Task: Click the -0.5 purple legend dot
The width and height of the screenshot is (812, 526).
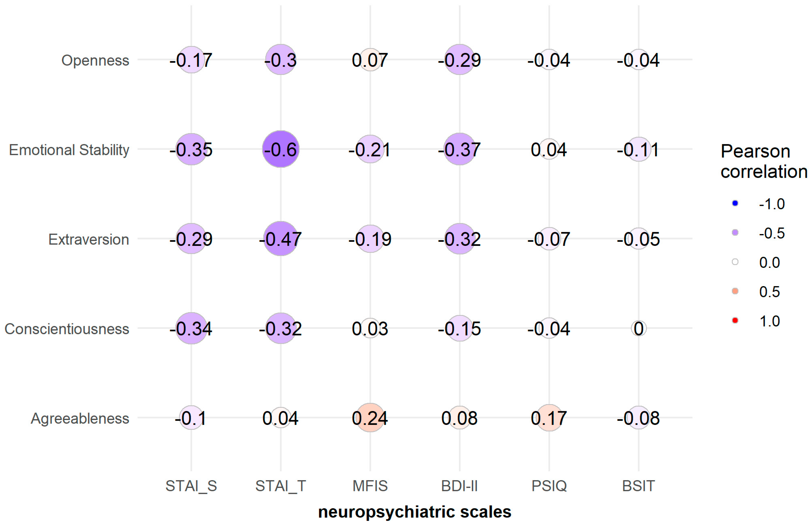Action: pos(735,233)
